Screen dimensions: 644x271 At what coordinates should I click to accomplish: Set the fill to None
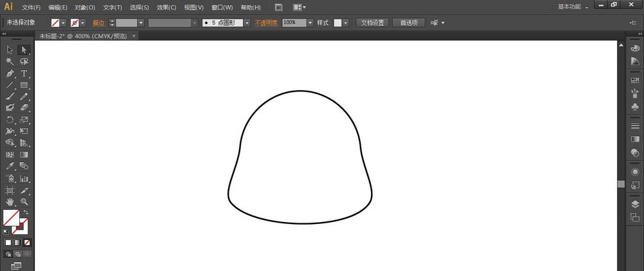[26, 243]
